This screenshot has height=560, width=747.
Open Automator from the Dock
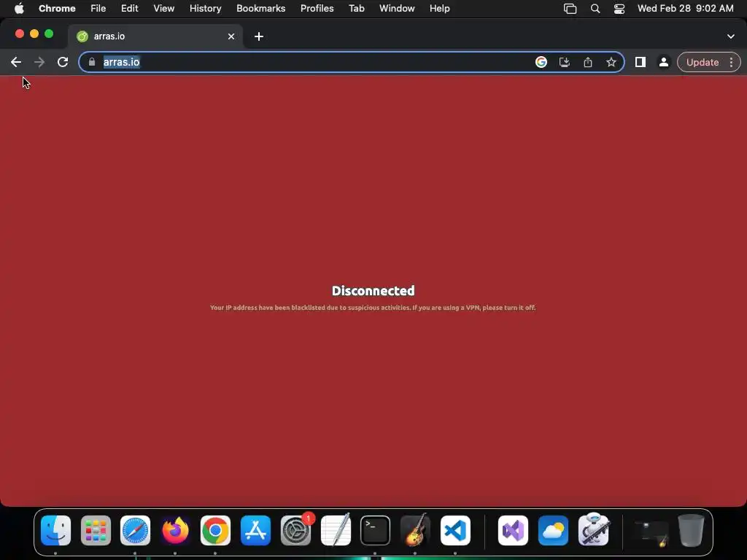click(593, 530)
